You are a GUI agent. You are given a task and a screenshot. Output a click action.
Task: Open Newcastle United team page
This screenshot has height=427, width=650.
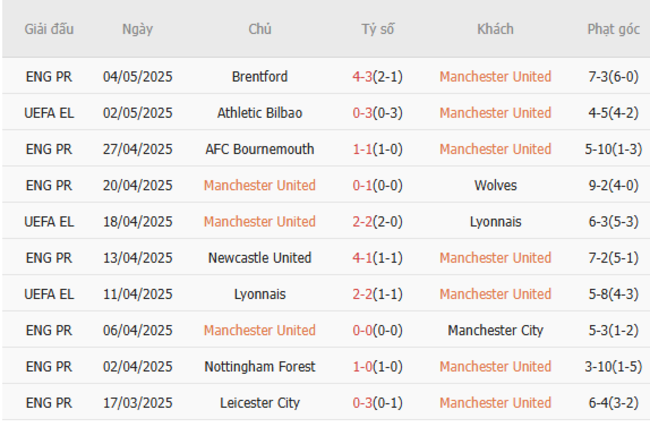[259, 258]
